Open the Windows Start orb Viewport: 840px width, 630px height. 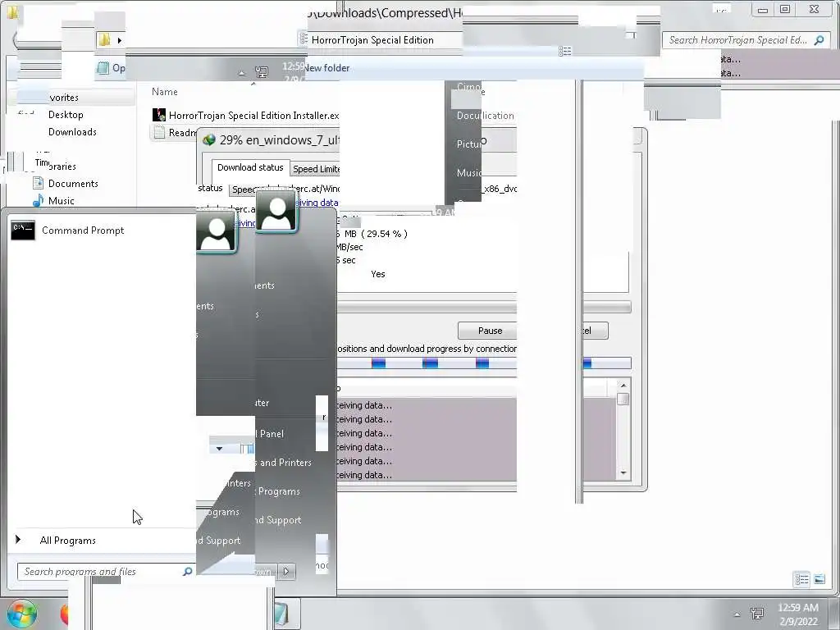point(21,614)
